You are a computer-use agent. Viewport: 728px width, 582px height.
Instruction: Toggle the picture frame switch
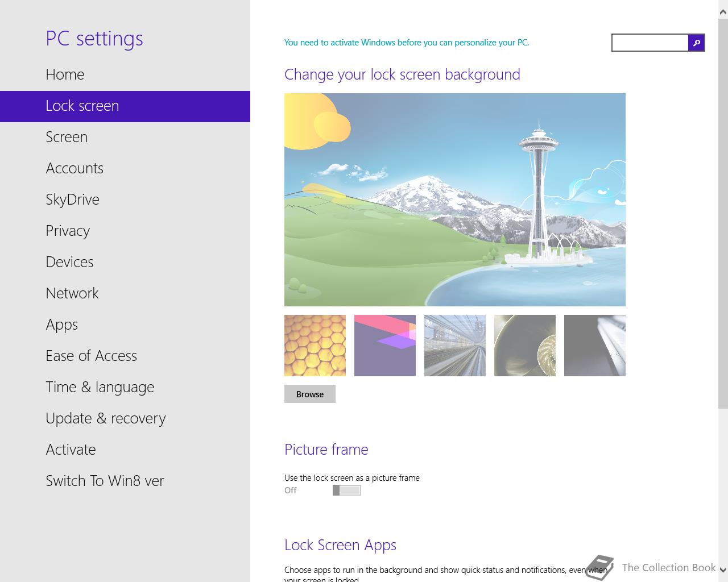[347, 490]
